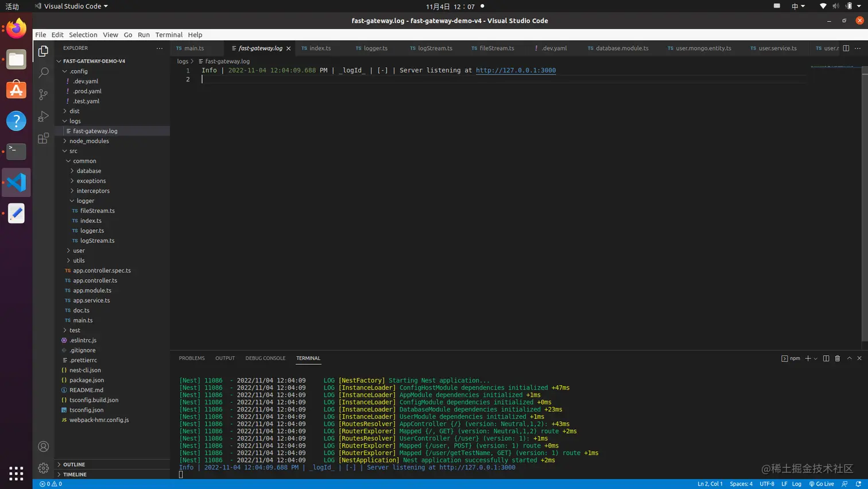Image resolution: width=868 pixels, height=489 pixels.
Task: Kill the terminal with trash icon
Action: (x=838, y=359)
